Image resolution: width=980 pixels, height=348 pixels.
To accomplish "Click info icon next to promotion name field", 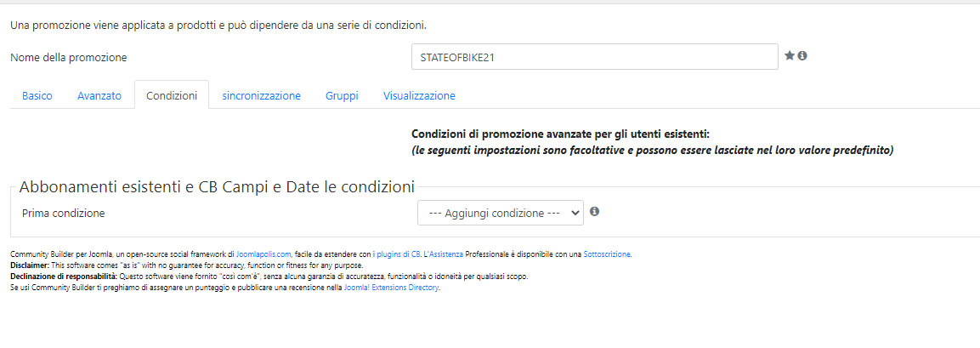I will pos(802,55).
